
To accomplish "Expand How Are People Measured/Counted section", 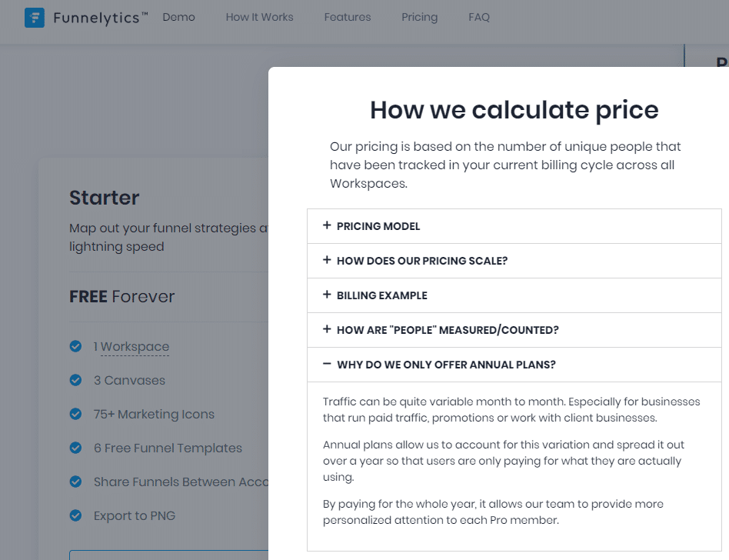I will (514, 330).
